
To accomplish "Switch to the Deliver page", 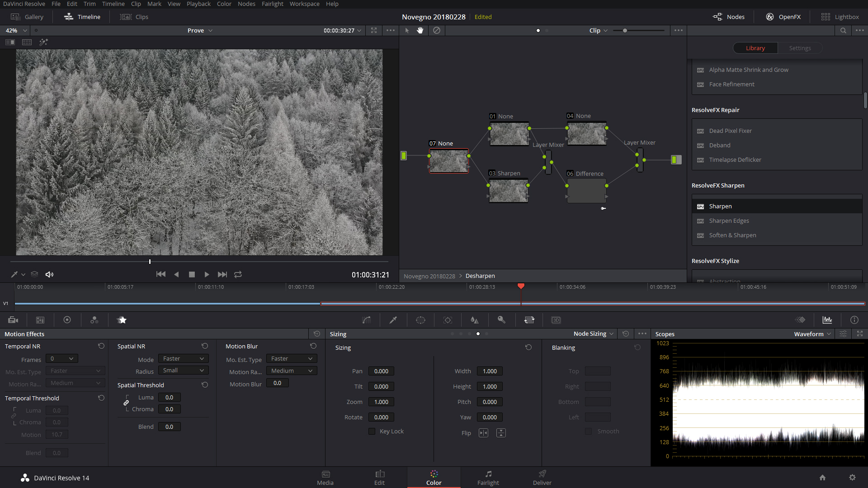I will [x=542, y=478].
